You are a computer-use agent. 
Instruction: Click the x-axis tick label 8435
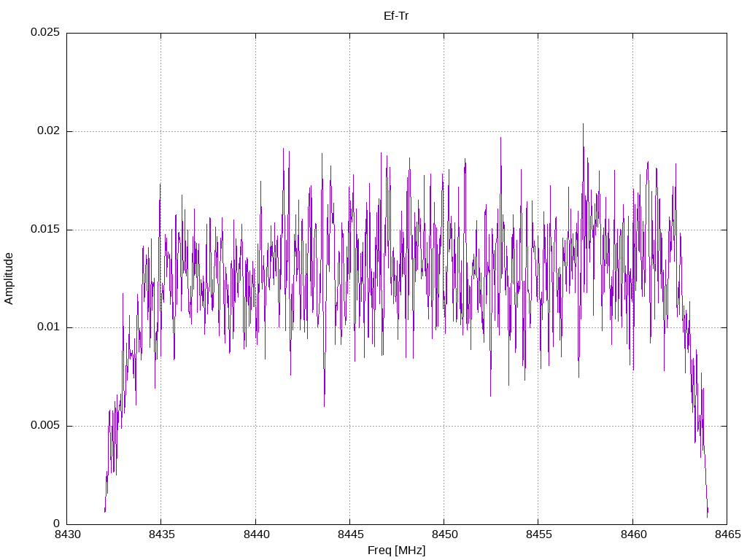[x=161, y=534]
